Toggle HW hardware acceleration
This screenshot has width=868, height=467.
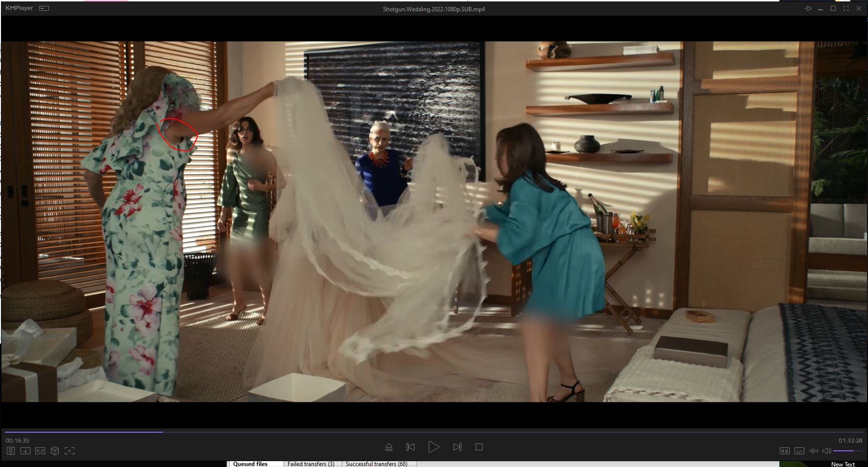coord(784,451)
